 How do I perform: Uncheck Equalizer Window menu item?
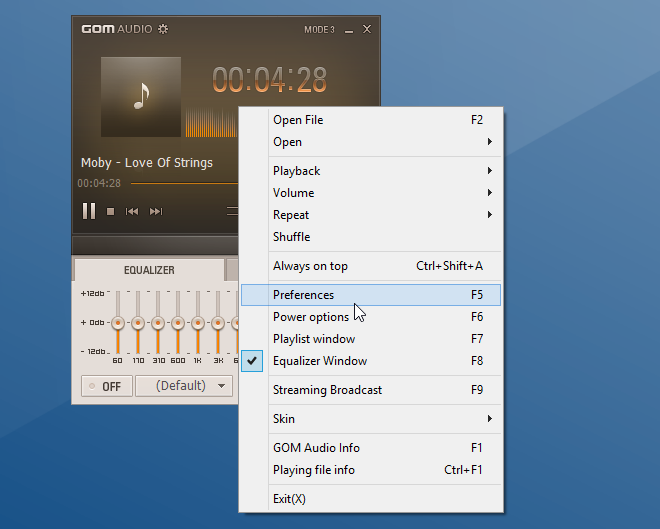[x=371, y=361]
